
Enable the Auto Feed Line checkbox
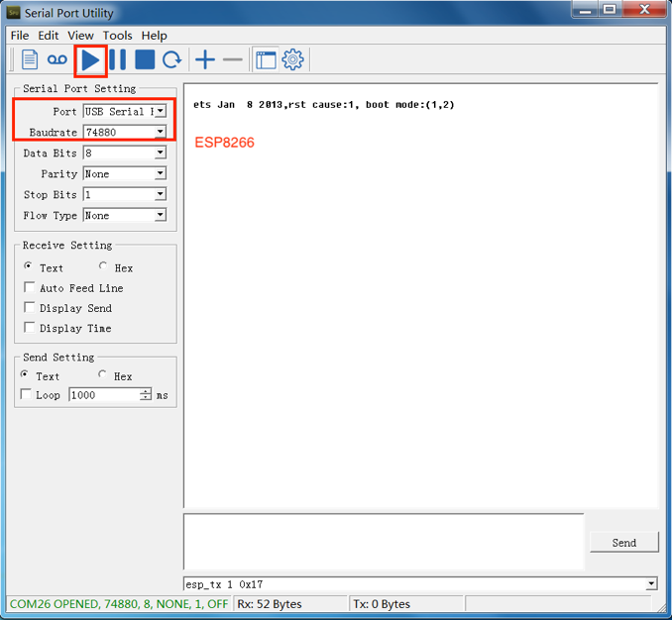pos(30,288)
